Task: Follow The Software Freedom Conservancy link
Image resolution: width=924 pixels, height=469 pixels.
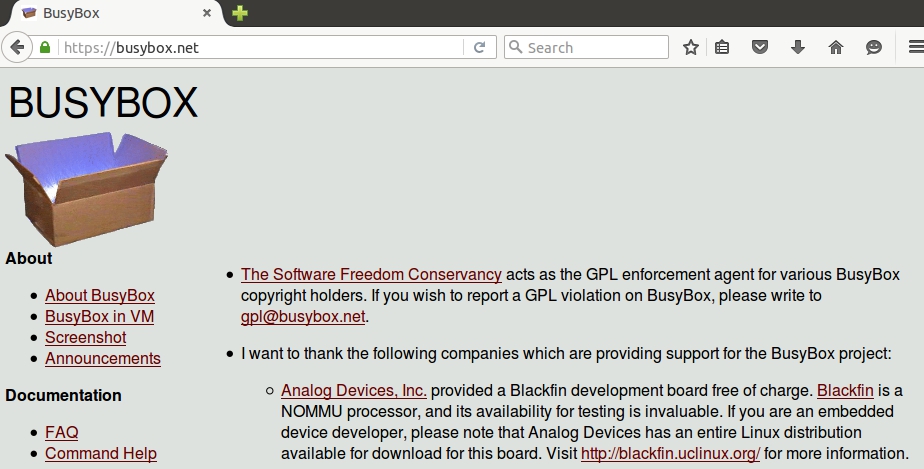Action: coord(371,275)
